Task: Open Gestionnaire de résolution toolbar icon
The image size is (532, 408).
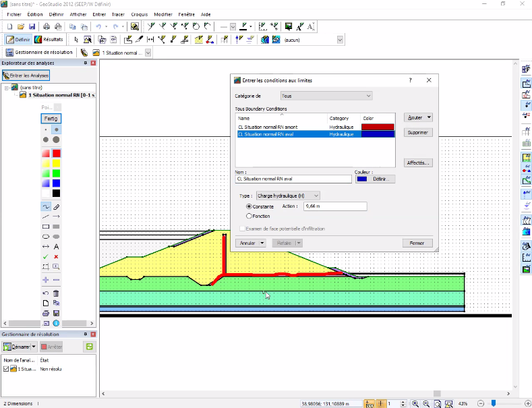Action: 39,53
